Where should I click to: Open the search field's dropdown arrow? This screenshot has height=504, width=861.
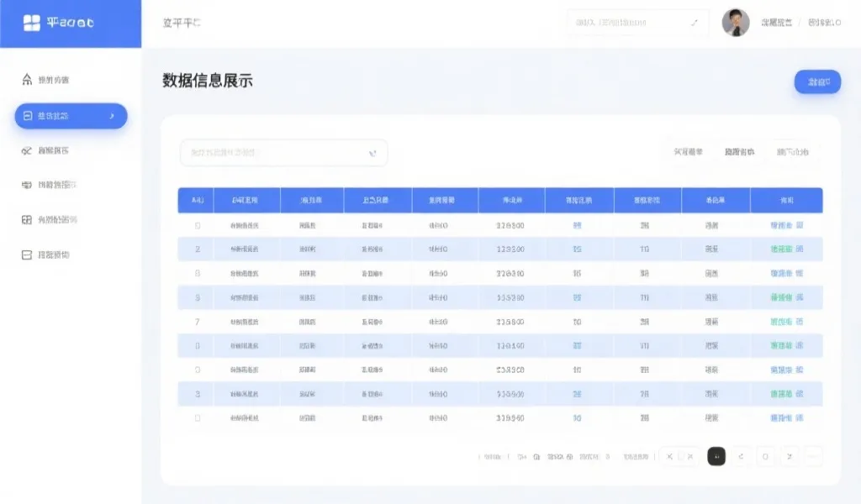pyautogui.click(x=372, y=153)
